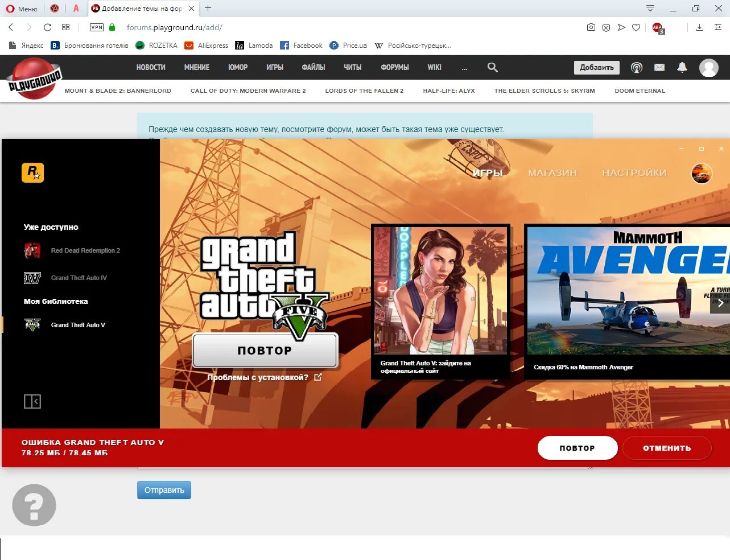The width and height of the screenshot is (730, 560).
Task: Open GTA V official site news card
Action: (x=440, y=302)
